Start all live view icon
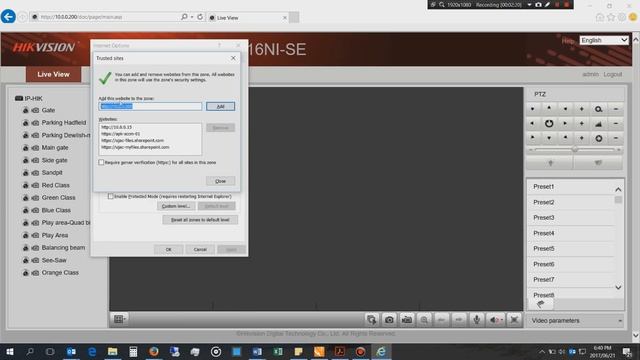 click(x=371, y=320)
